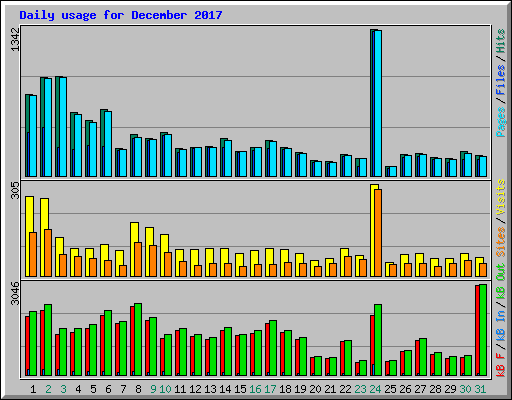The width and height of the screenshot is (512, 400).
Task: Click day 21 on the x-axis
Action: coord(330,389)
